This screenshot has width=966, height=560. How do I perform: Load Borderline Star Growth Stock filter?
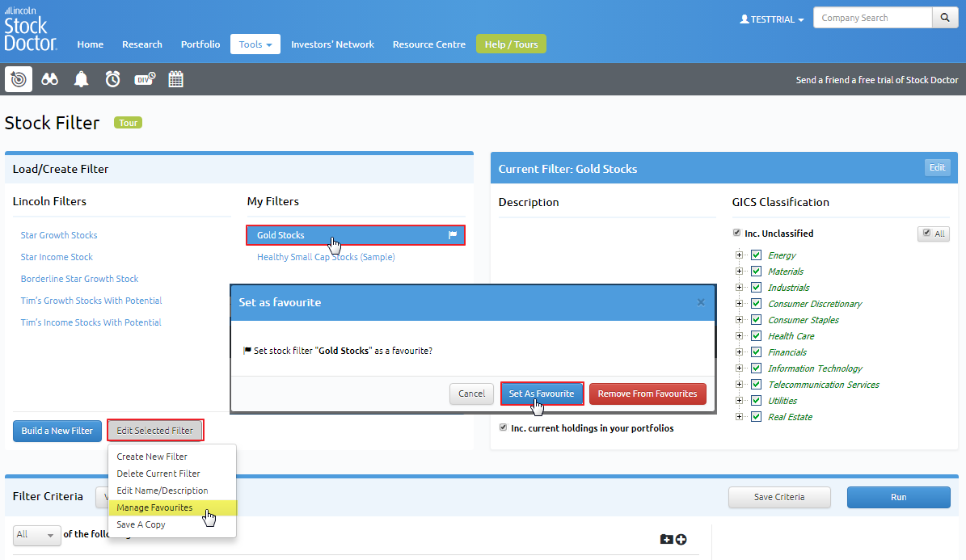tap(79, 279)
